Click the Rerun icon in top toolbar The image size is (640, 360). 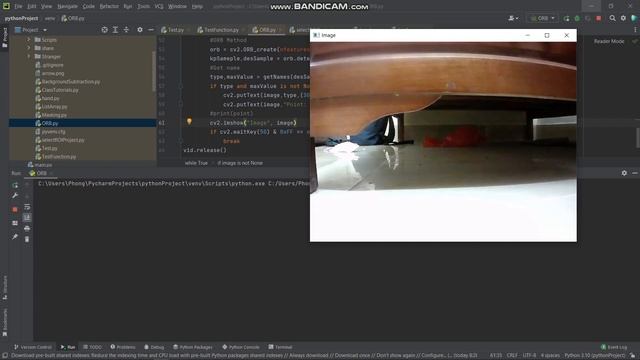pyautogui.click(x=567, y=18)
